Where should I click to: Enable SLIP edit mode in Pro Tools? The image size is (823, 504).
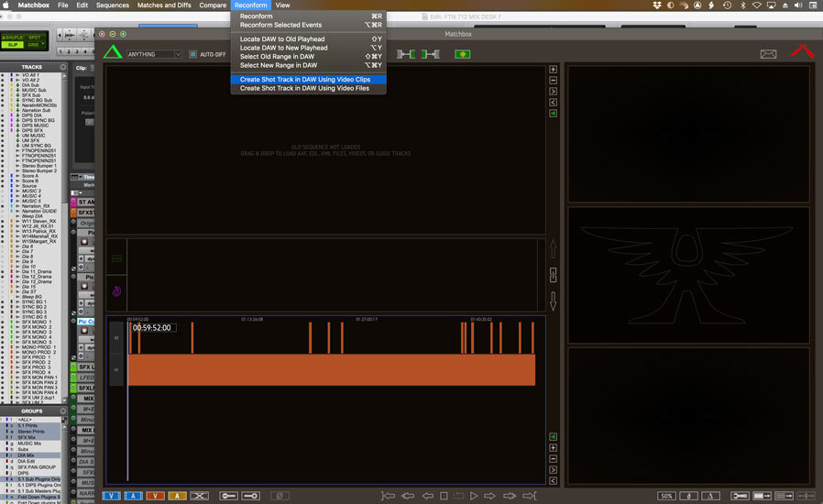pyautogui.click(x=13, y=45)
